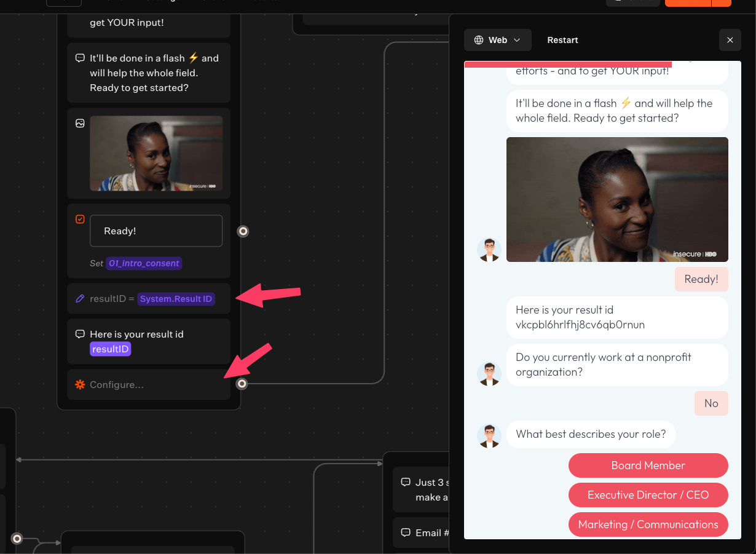Click the Ready! button input field
The image size is (756, 554).
(156, 231)
